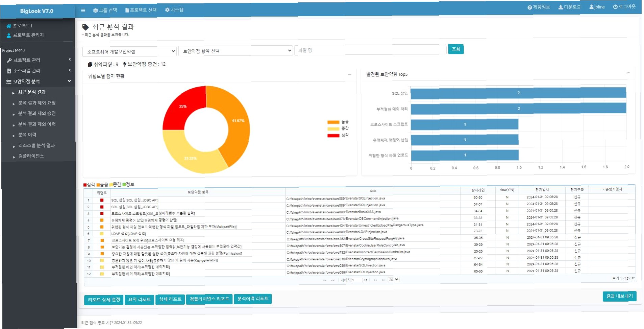This screenshot has height=329, width=644.
Task: Toggle 높음 legend color swatch
Action: click(333, 122)
